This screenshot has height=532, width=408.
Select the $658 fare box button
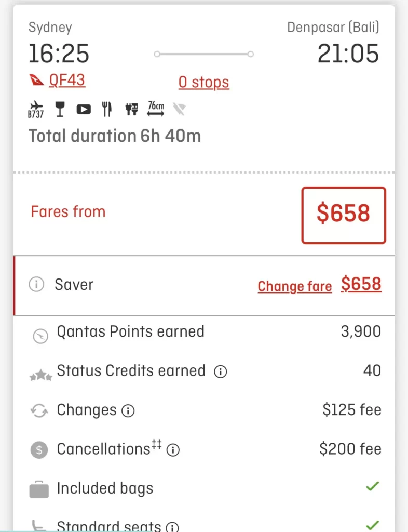[x=344, y=215]
